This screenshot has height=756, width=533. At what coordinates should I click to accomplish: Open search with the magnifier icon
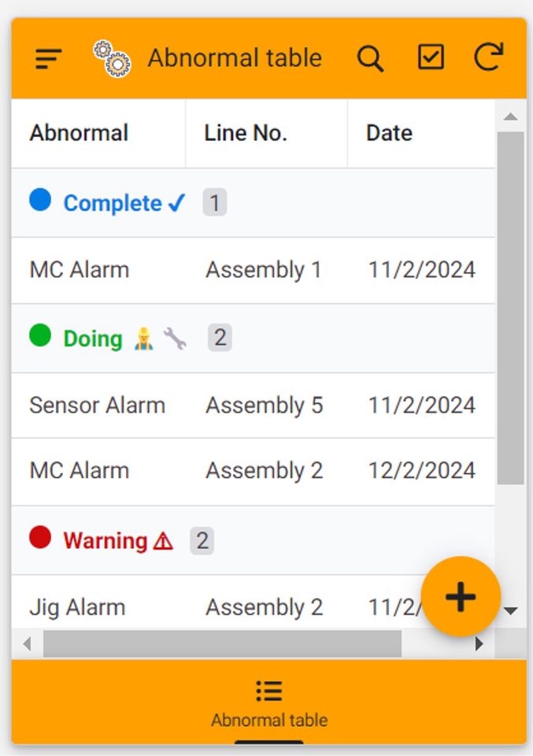pyautogui.click(x=370, y=58)
